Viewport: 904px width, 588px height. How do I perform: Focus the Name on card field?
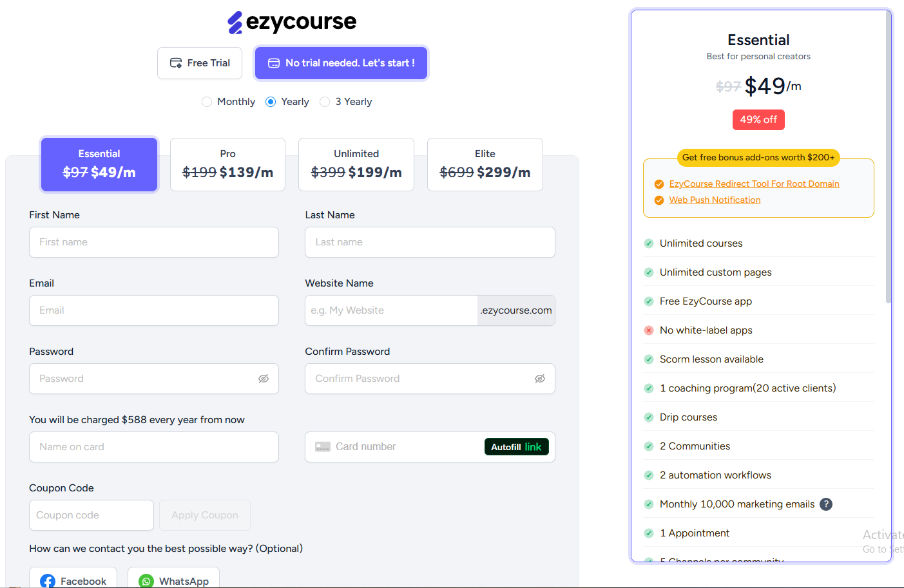tap(154, 447)
